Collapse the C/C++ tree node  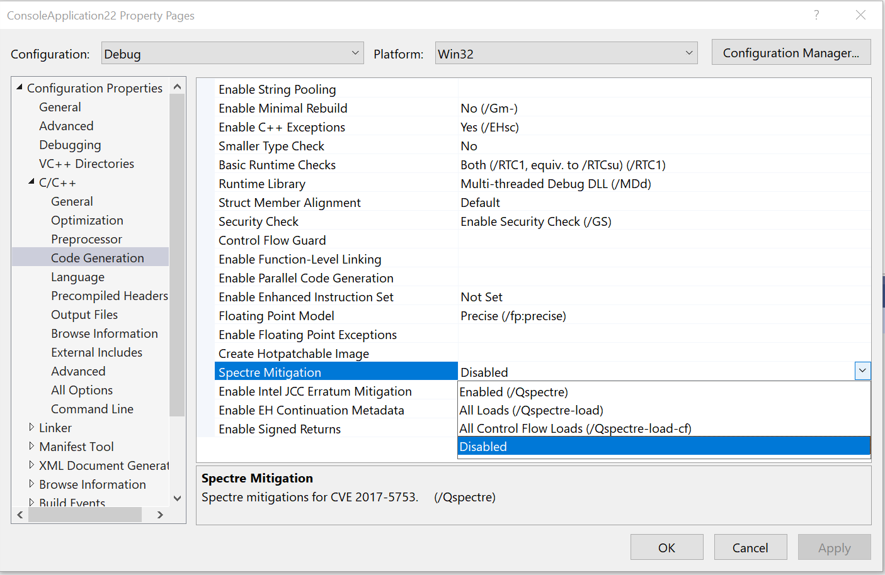tap(32, 182)
